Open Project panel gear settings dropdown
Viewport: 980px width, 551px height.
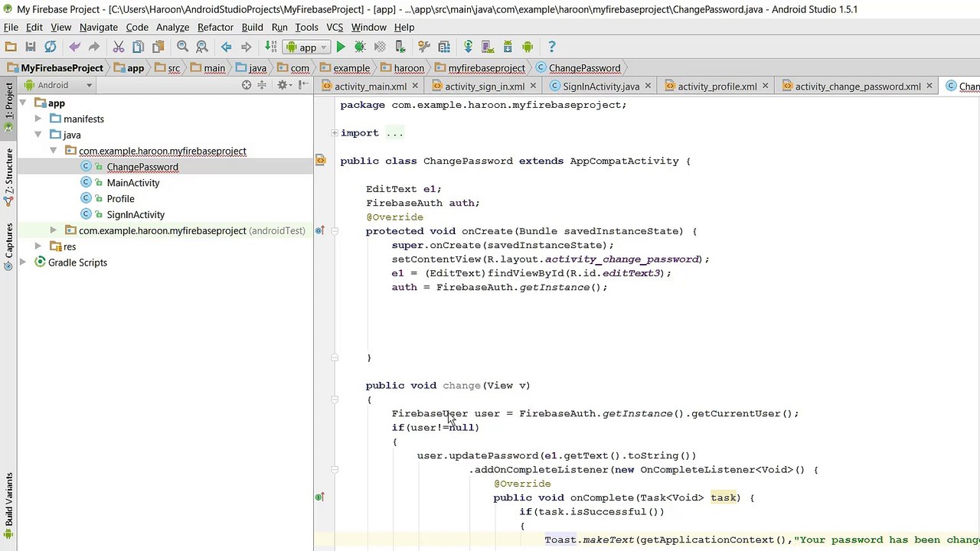pos(285,85)
